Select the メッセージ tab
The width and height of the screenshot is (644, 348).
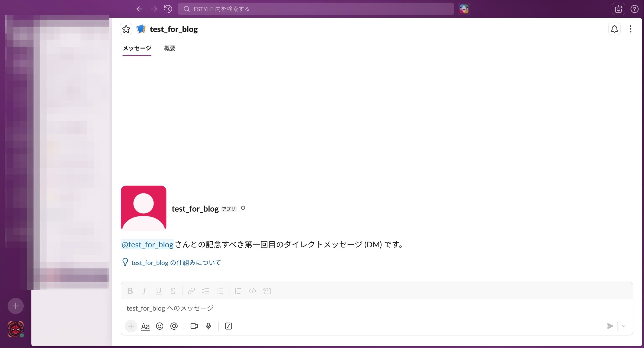tap(137, 48)
